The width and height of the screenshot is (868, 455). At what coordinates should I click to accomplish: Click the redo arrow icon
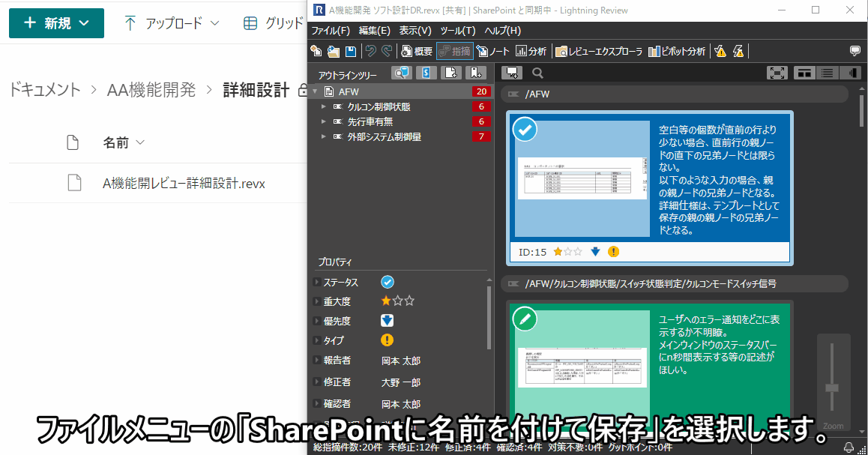click(387, 51)
